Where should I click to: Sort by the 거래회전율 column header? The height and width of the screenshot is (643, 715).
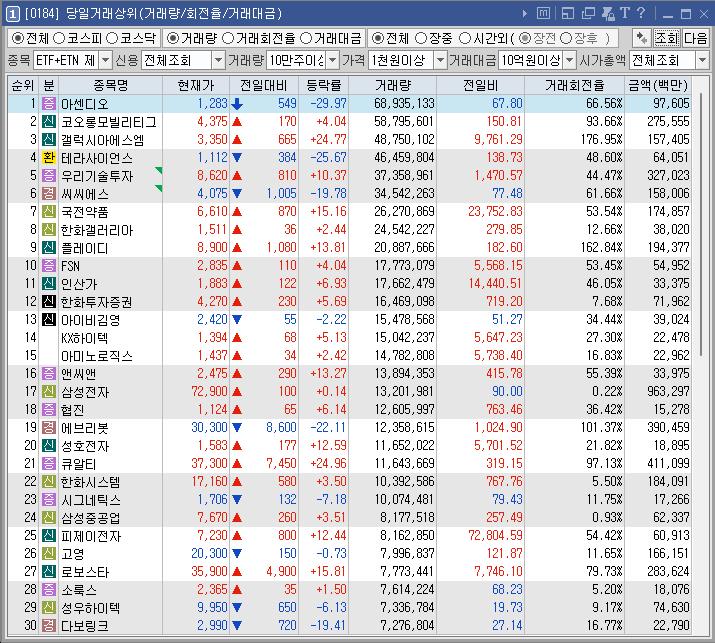tap(575, 85)
